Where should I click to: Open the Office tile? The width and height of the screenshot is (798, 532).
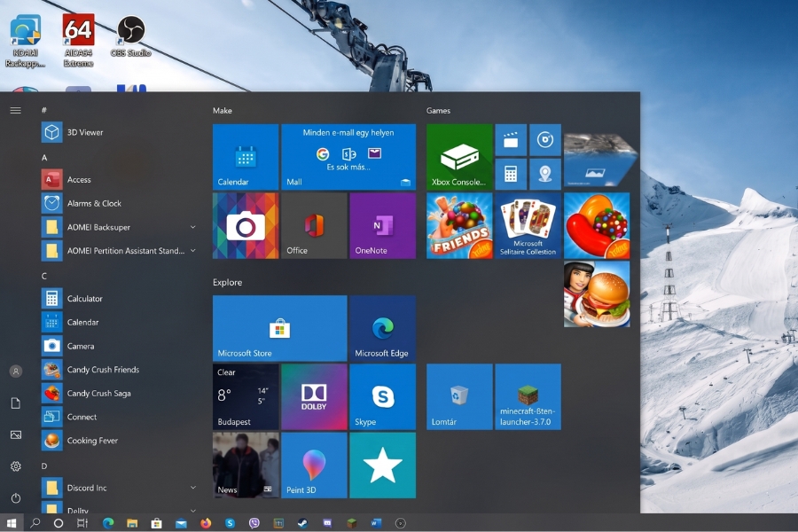[314, 225]
